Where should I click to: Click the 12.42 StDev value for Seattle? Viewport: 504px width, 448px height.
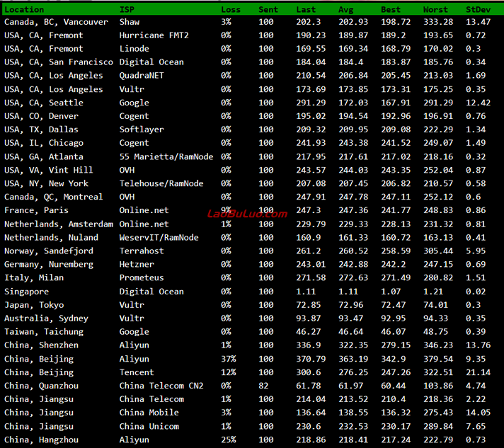click(478, 103)
